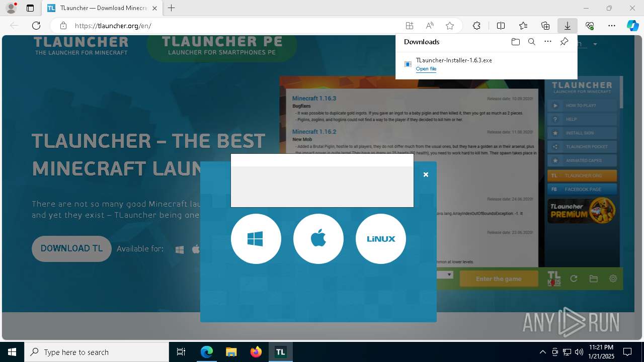
Task: Toggle Split screen in Edge
Action: (x=501, y=26)
